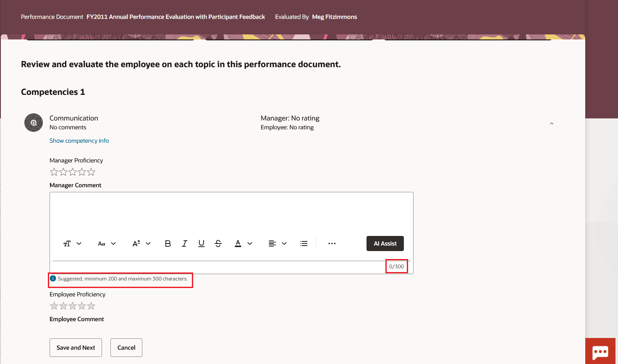Apply underline formatting to comment text
This screenshot has height=364, width=618.
[x=201, y=243]
